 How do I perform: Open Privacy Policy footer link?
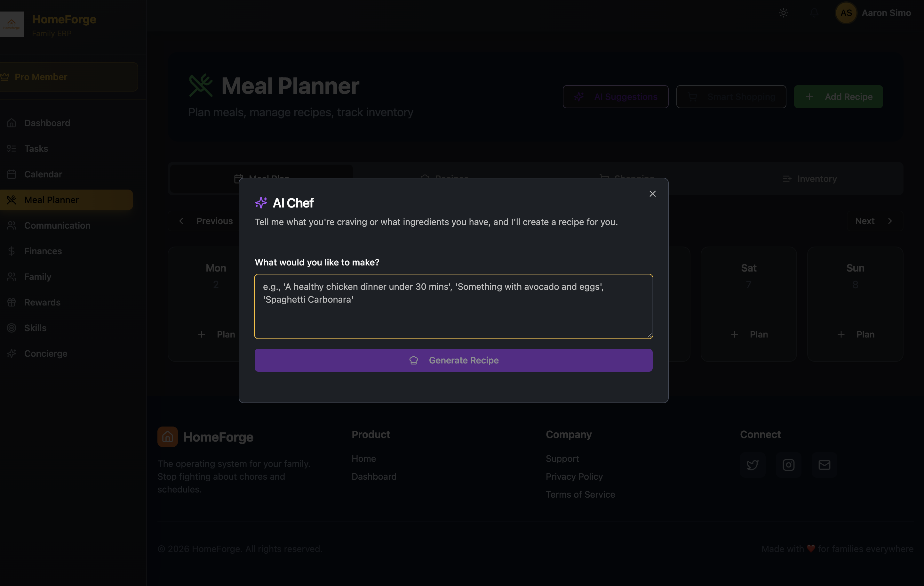(x=574, y=476)
